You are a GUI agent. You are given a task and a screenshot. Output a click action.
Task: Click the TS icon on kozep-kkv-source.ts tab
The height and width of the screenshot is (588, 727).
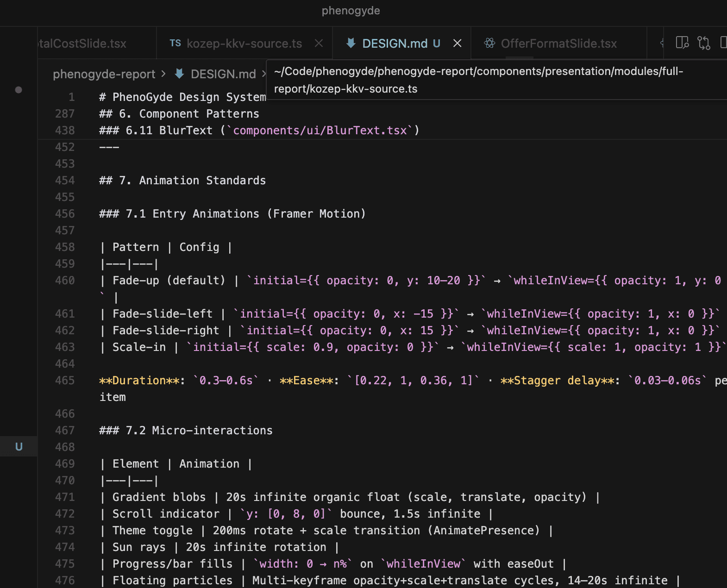coord(175,43)
